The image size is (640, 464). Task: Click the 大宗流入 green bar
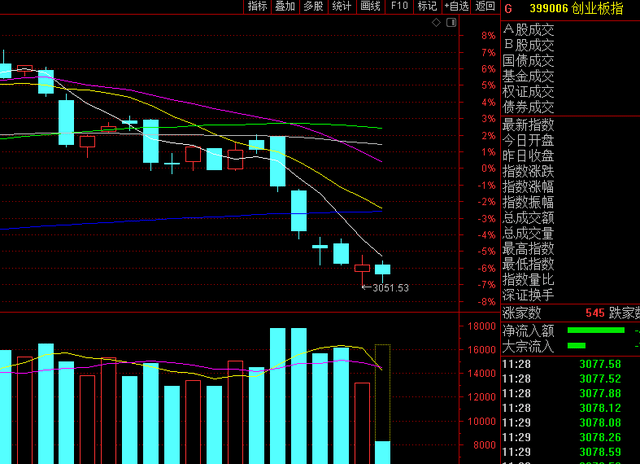576,346
